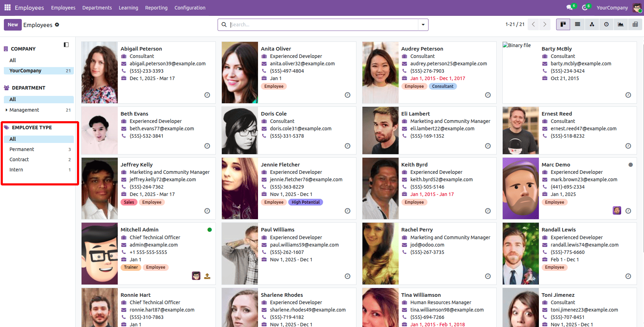Image resolution: width=644 pixels, height=327 pixels.
Task: Schedule an activity on Anita Oliver's card
Action: (347, 95)
